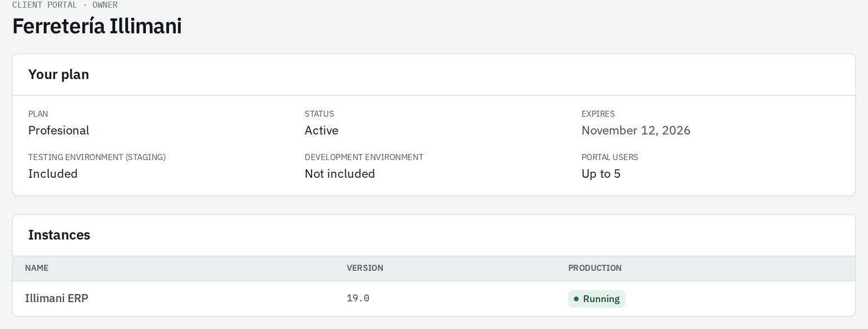Image resolution: width=868 pixels, height=329 pixels.
Task: Click the PRODUCTION column header
Action: click(595, 268)
